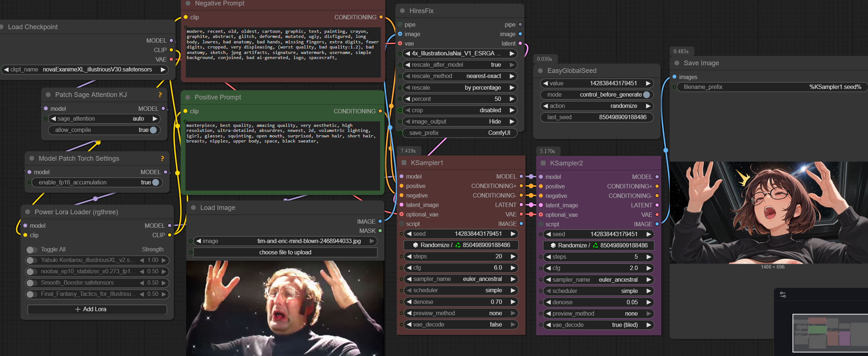868x356 pixels.
Task: Click into the Positive Prompt text box
Action: (x=283, y=156)
